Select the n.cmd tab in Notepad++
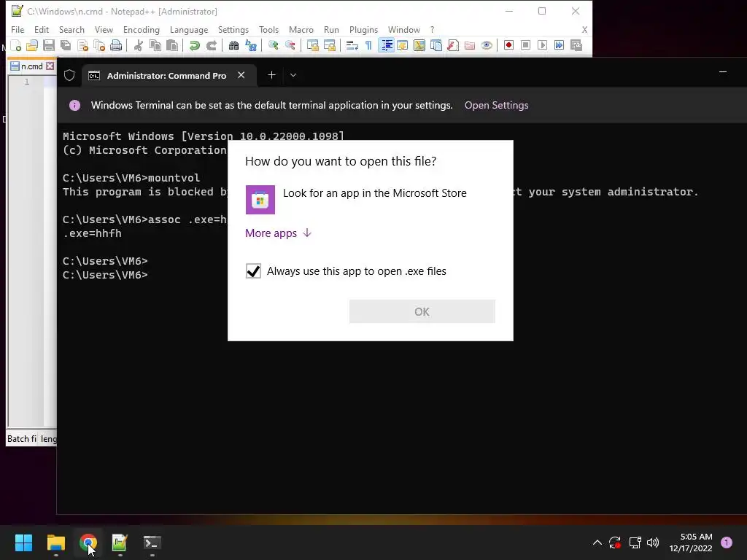The image size is (747, 560). 31,66
